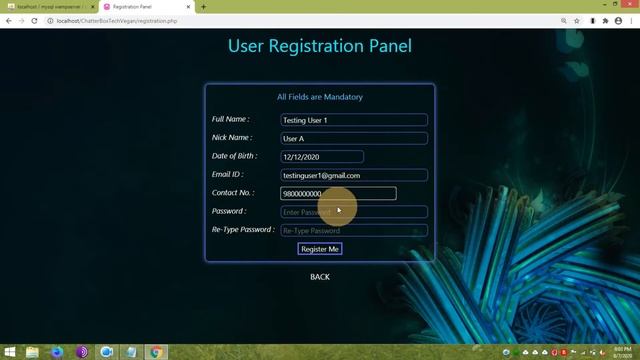Screen dimensions: 640x360
Task: Open File Explorer from the taskbar
Action: point(32,352)
